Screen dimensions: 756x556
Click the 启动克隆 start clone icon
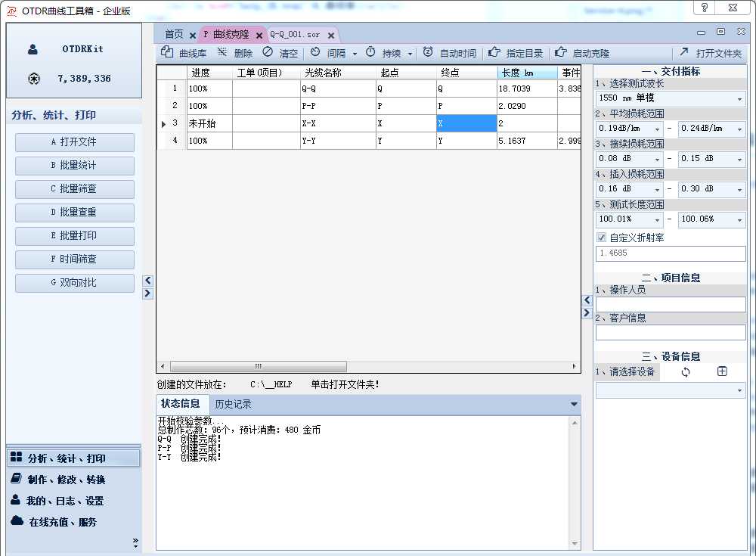click(560, 53)
